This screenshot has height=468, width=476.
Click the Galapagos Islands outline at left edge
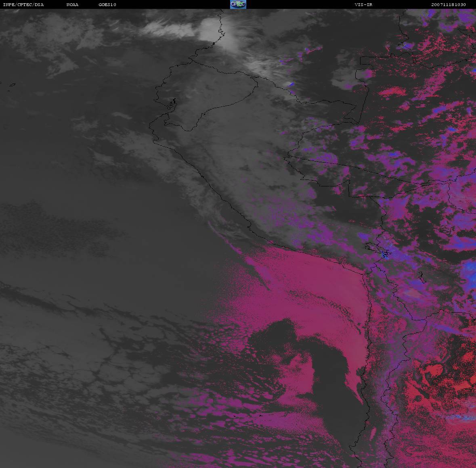[11, 85]
